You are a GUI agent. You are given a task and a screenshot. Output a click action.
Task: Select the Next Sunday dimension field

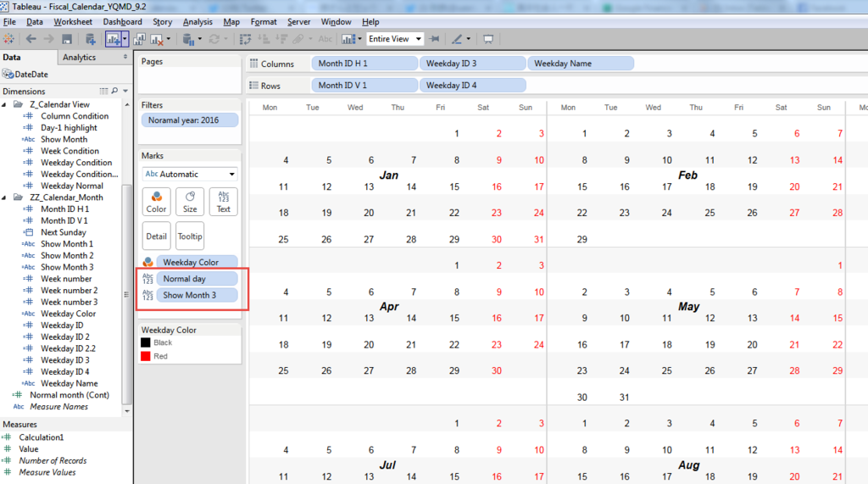pos(63,232)
